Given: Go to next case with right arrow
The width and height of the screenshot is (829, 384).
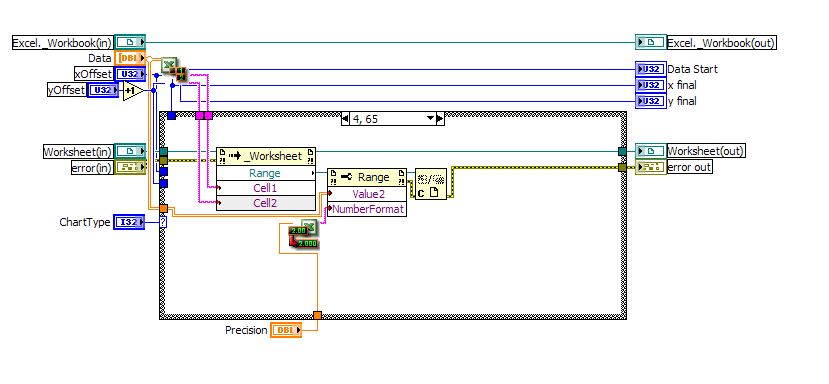Looking at the screenshot, I should pyautogui.click(x=440, y=119).
